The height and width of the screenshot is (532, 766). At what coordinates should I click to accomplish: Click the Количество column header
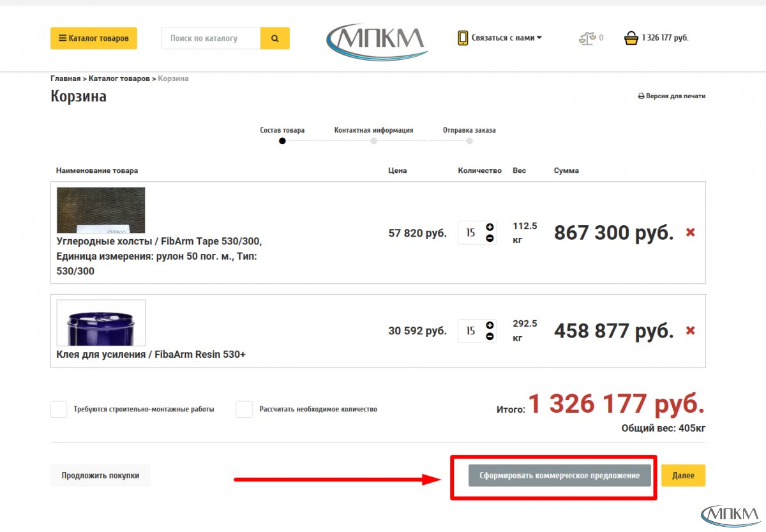[479, 171]
